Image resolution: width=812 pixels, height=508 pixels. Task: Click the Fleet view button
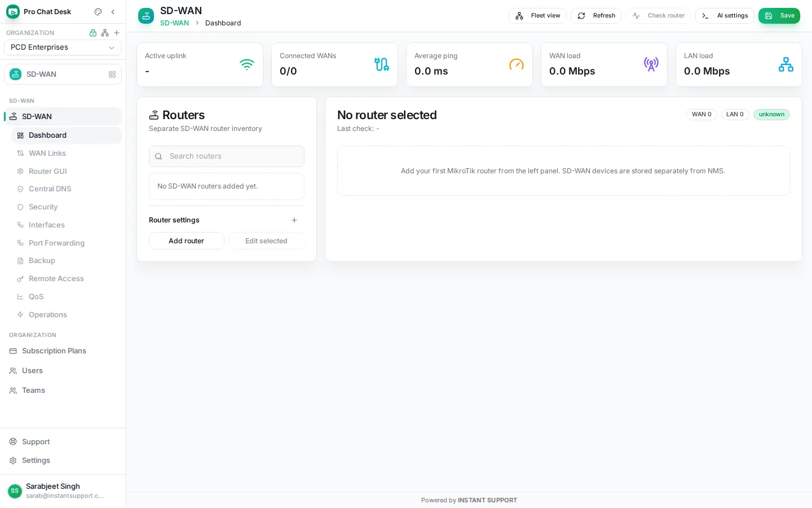(x=538, y=16)
